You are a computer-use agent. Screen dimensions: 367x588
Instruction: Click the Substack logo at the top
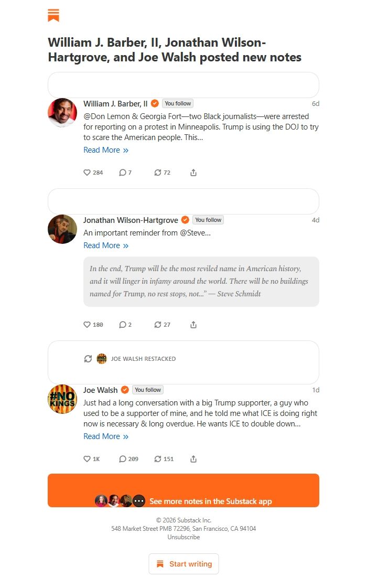tap(52, 15)
